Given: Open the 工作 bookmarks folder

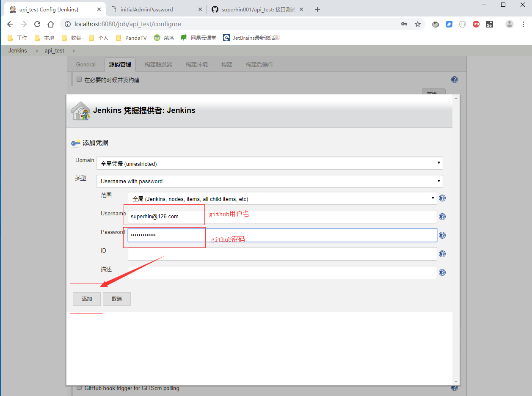Looking at the screenshot, I should point(17,38).
